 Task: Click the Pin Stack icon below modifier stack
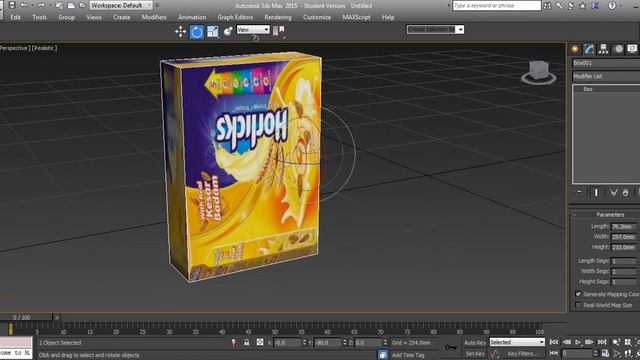[579, 192]
